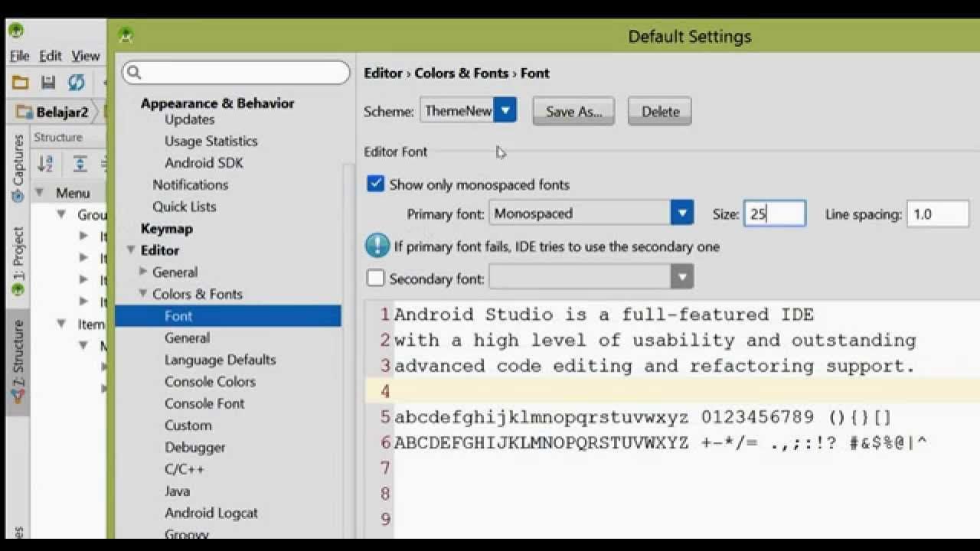Click Expand All icon in Structure panel
The width and height of the screenshot is (980, 551).
pyautogui.click(x=80, y=163)
